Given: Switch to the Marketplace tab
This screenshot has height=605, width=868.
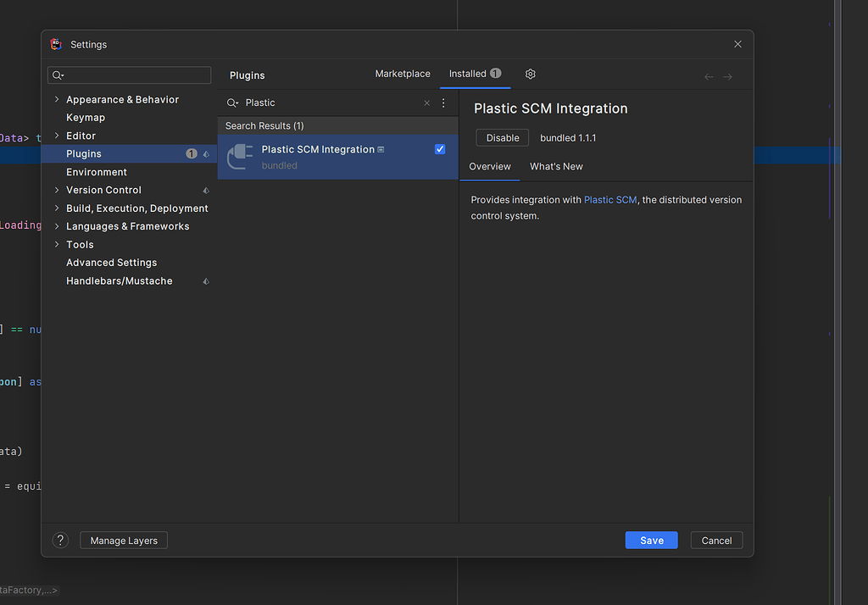Looking at the screenshot, I should [x=403, y=74].
